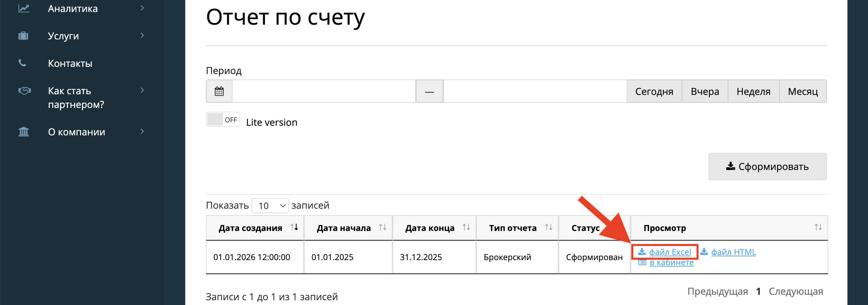Image resolution: width=868 pixels, height=305 pixels.
Task: Download the файл Excel report link
Action: point(669,252)
